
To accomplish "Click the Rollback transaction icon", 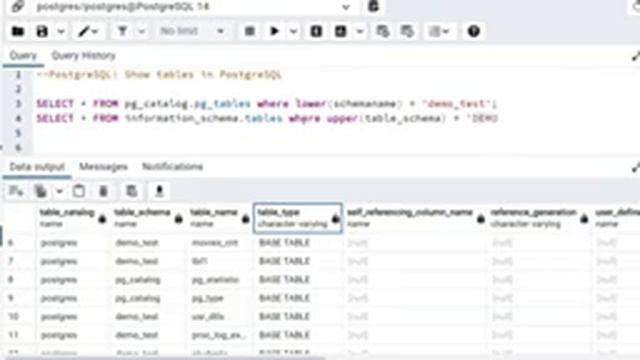I will click(407, 31).
